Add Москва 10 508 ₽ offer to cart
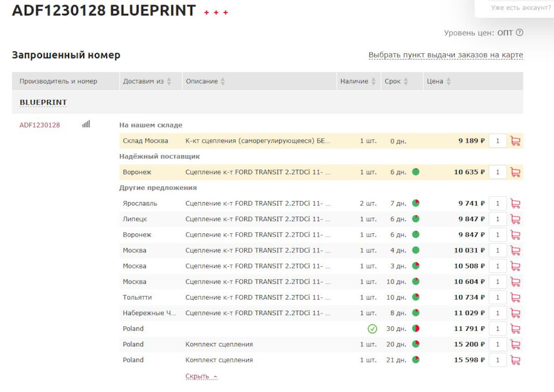 click(x=515, y=266)
